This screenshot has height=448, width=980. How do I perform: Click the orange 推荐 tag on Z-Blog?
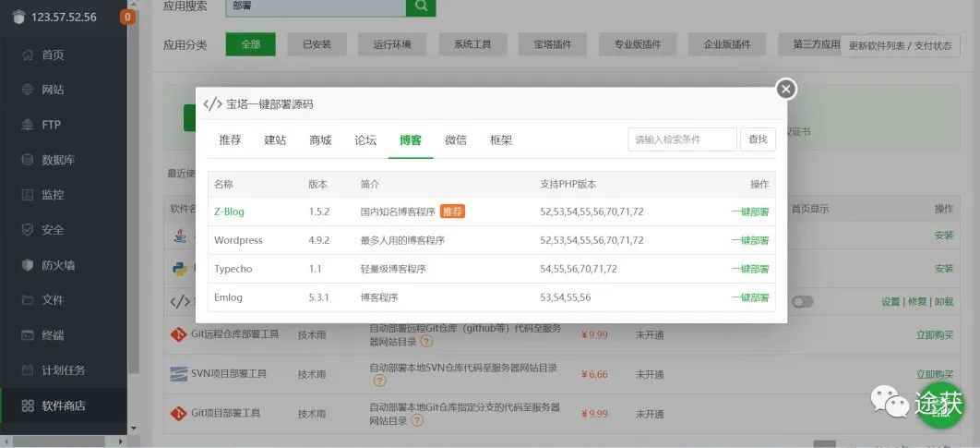point(452,212)
